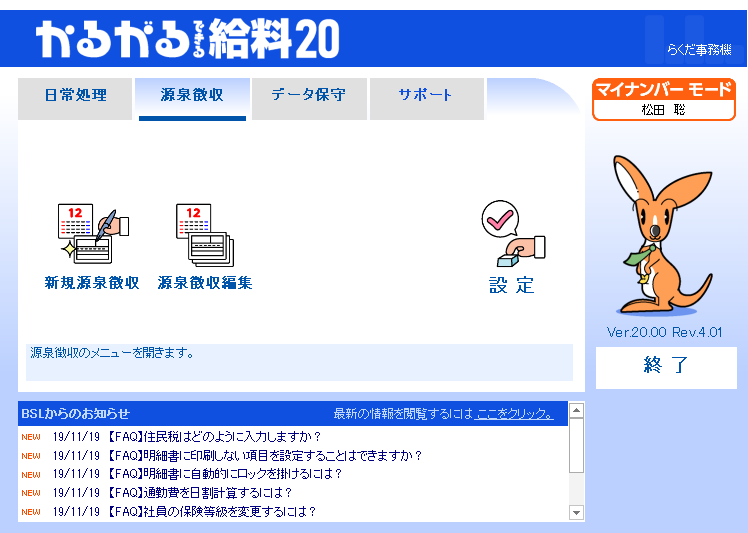The image size is (748, 533).
Task: Click the マイナンバー モード button
Action: (x=664, y=99)
